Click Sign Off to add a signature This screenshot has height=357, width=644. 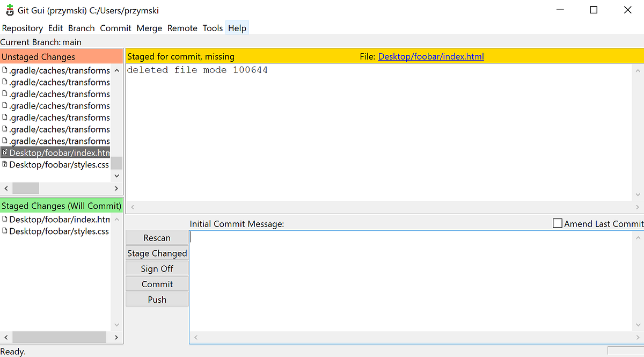[x=157, y=268]
